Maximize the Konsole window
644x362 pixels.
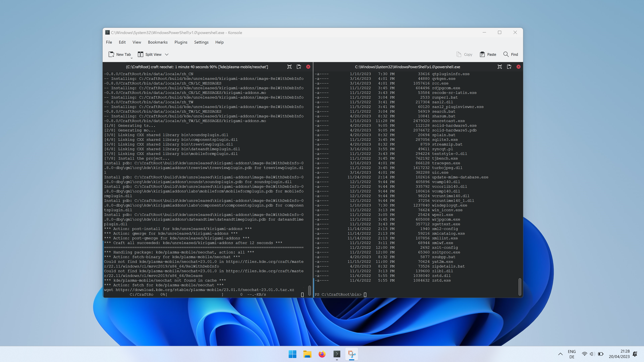[499, 33]
